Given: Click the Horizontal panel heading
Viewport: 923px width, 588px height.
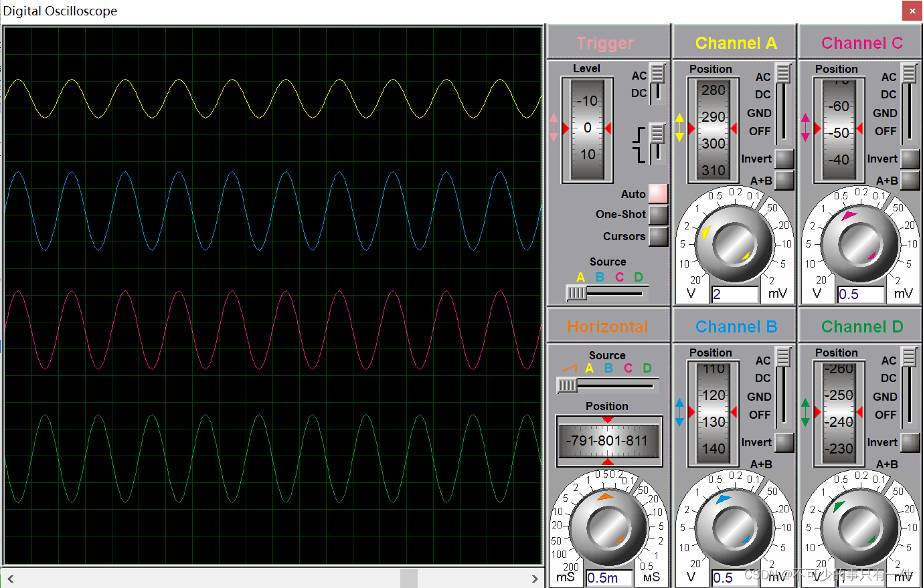Looking at the screenshot, I should [608, 326].
